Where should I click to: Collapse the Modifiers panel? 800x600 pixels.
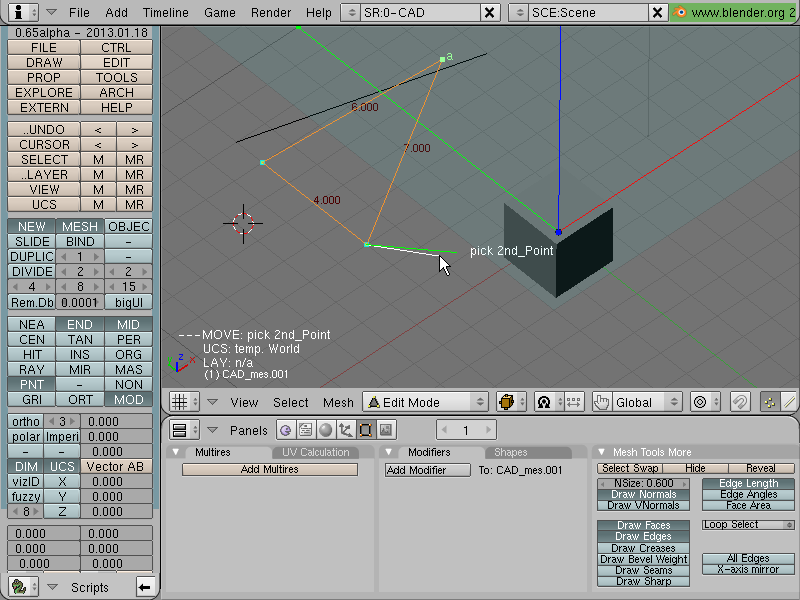[x=388, y=452]
